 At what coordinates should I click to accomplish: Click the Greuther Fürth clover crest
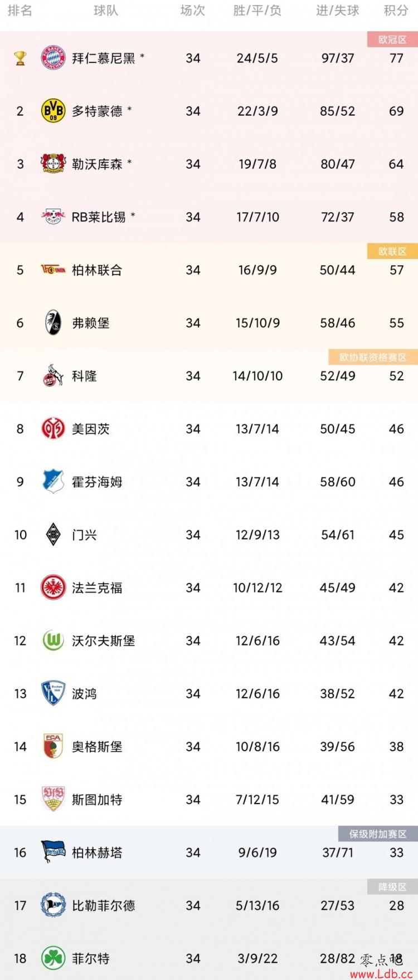tap(54, 958)
